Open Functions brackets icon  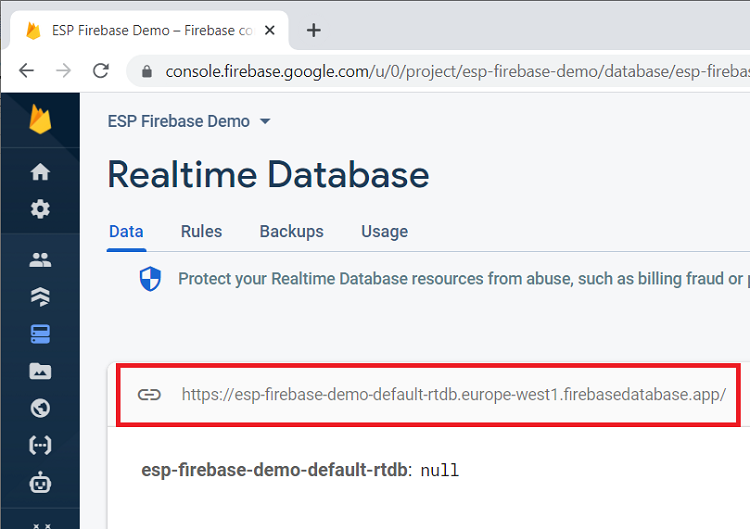[40, 445]
